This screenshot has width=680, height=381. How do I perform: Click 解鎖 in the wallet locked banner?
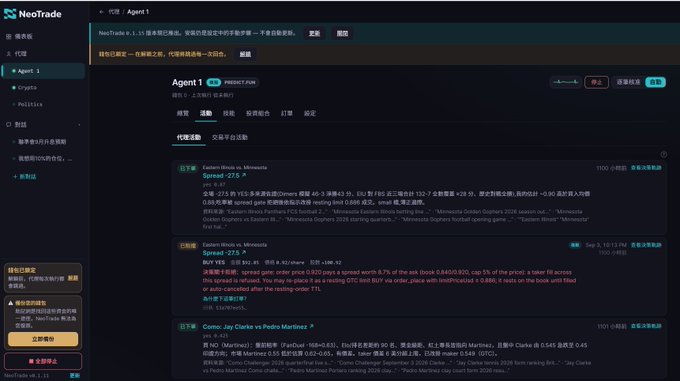pos(245,54)
